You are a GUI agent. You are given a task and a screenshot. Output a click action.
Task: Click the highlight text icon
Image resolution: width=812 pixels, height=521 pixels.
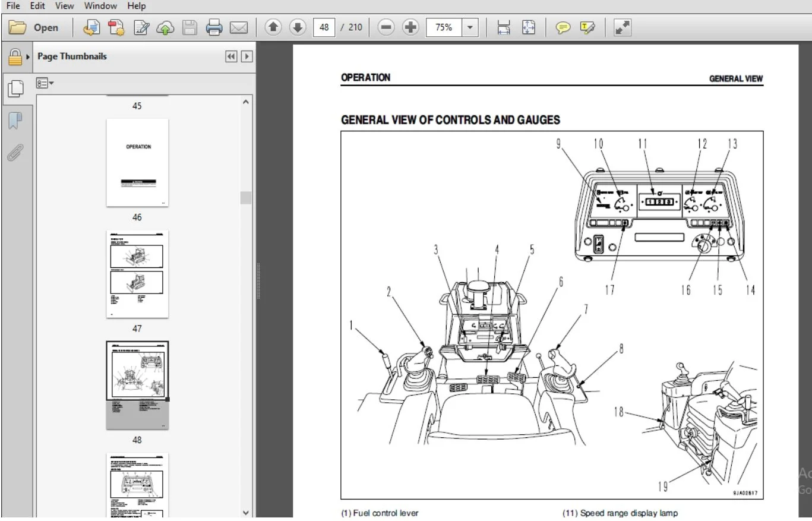pyautogui.click(x=587, y=27)
